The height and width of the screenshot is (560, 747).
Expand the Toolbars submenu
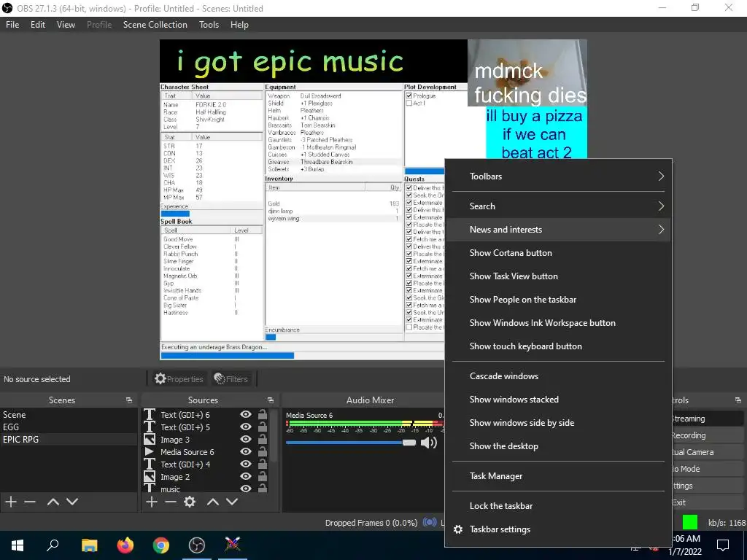tap(558, 176)
